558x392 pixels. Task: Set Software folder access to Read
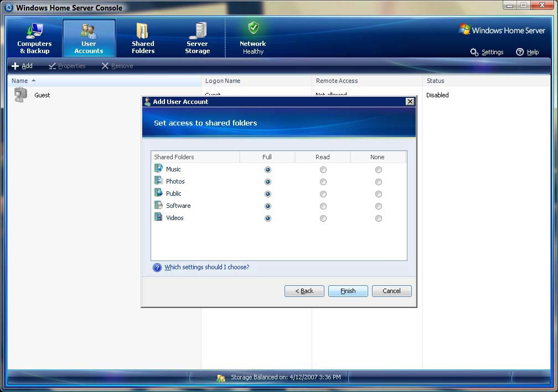(x=323, y=206)
